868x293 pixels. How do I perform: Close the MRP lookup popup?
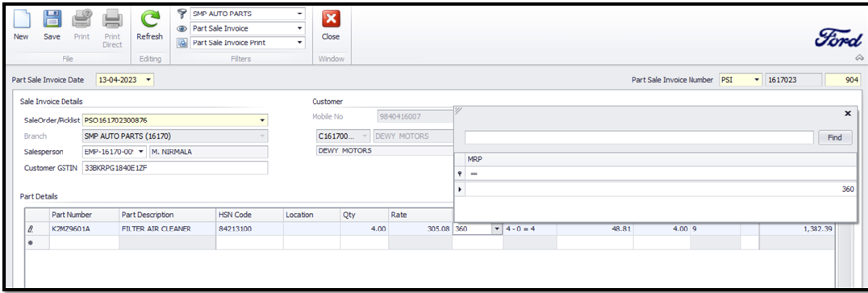coord(848,113)
